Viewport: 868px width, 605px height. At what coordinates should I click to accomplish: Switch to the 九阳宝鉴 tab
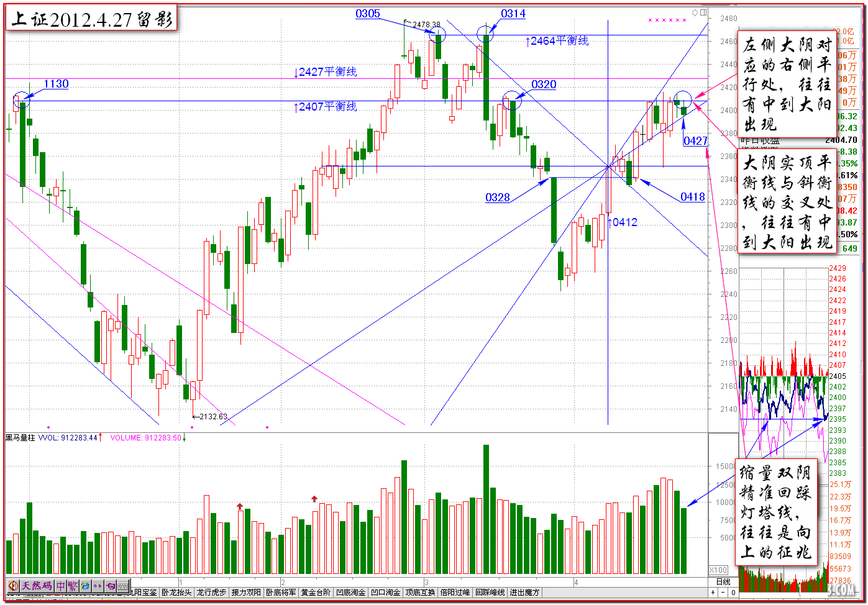tap(144, 593)
